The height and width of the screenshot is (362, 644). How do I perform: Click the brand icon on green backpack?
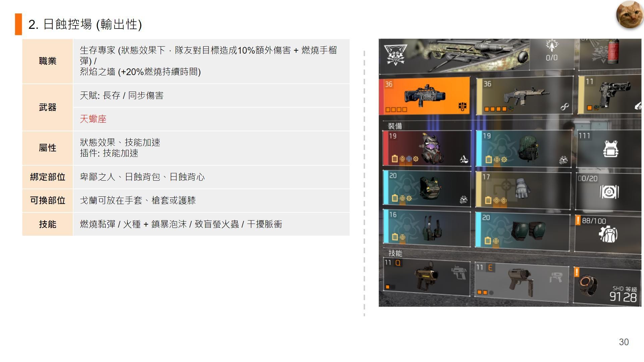(x=563, y=160)
